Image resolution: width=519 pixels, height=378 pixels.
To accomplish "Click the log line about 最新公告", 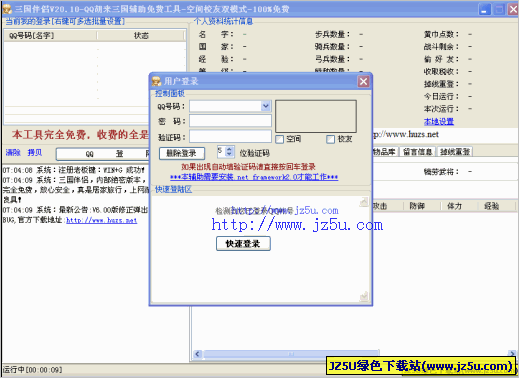I will pyautogui.click(x=75, y=210).
